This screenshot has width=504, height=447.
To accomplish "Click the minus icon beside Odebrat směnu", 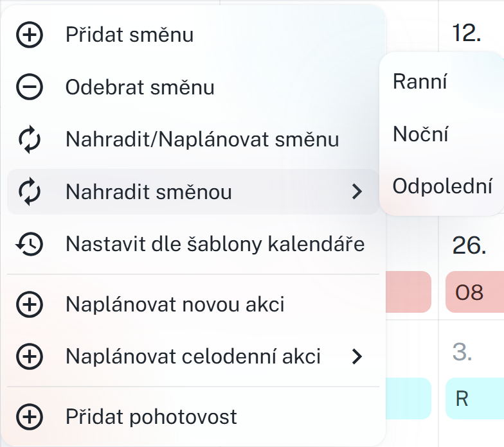I will click(29, 87).
